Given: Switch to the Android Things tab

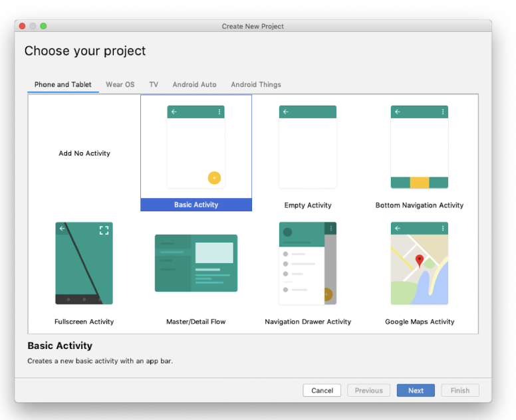Looking at the screenshot, I should [x=256, y=84].
